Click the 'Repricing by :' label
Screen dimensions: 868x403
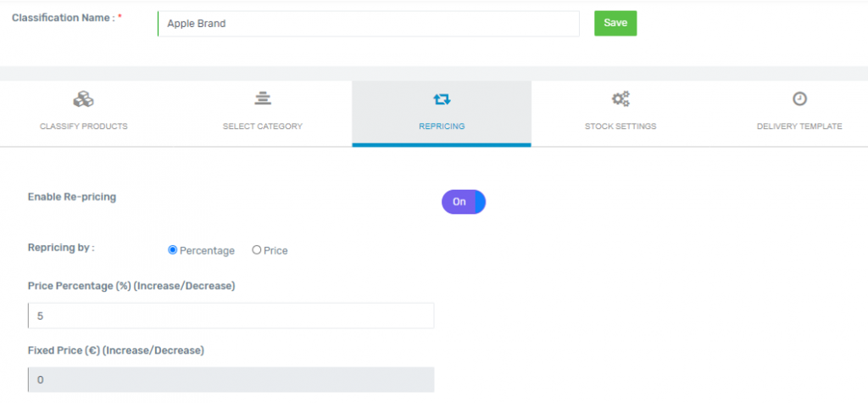(x=61, y=247)
